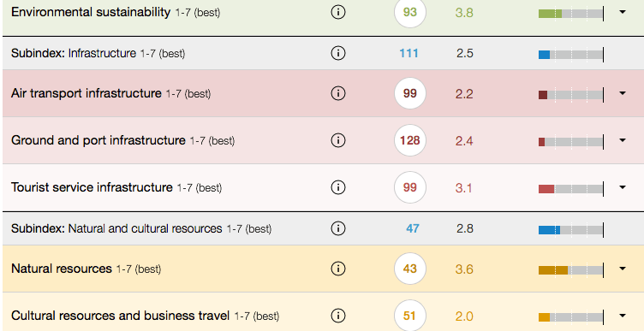Show info for Air transport infrastructure
Image resolution: width=644 pixels, height=331 pixels.
click(x=337, y=93)
